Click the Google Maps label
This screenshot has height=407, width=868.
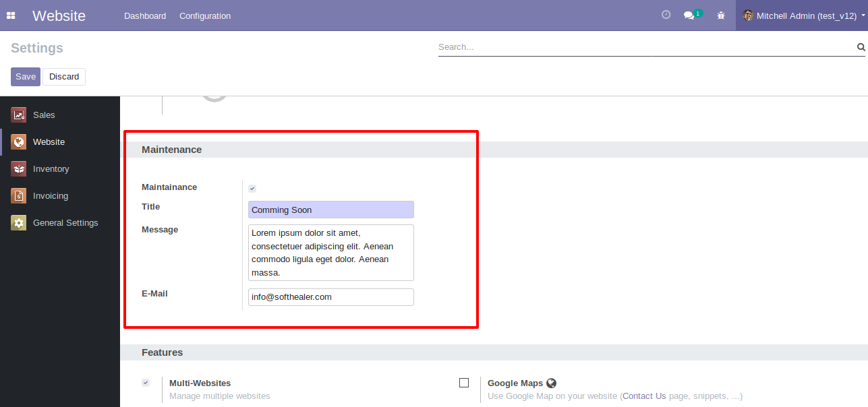click(x=515, y=383)
